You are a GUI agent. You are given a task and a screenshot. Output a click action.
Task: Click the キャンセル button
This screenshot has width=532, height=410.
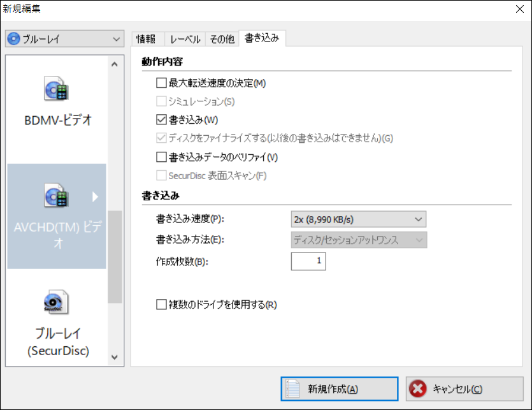[464, 388]
